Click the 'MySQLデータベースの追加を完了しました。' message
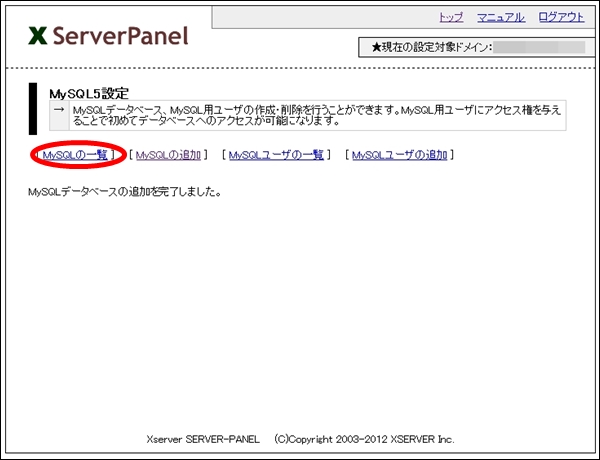Viewport: 600px width, 460px height. pos(125,192)
